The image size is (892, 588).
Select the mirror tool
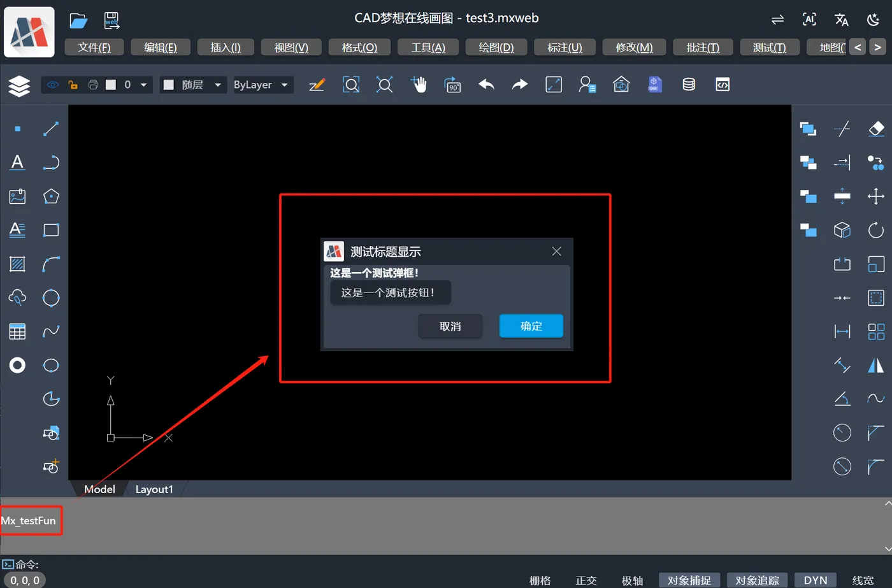tap(876, 365)
